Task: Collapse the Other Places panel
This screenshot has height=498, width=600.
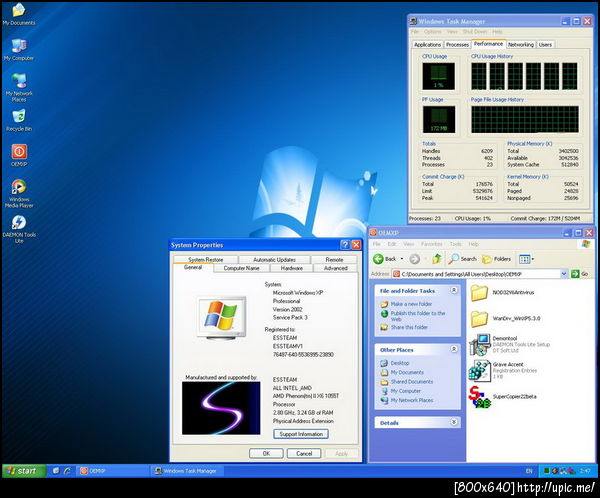Action: [x=454, y=349]
